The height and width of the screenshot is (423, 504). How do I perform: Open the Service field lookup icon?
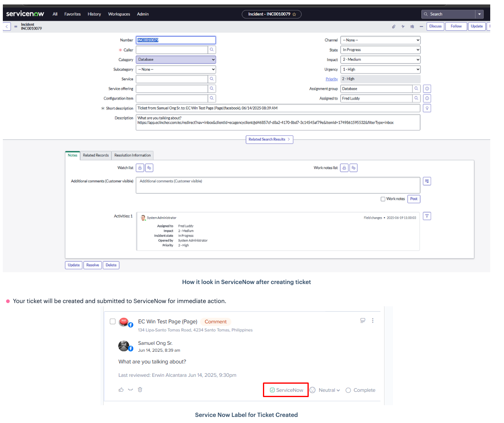coord(212,79)
